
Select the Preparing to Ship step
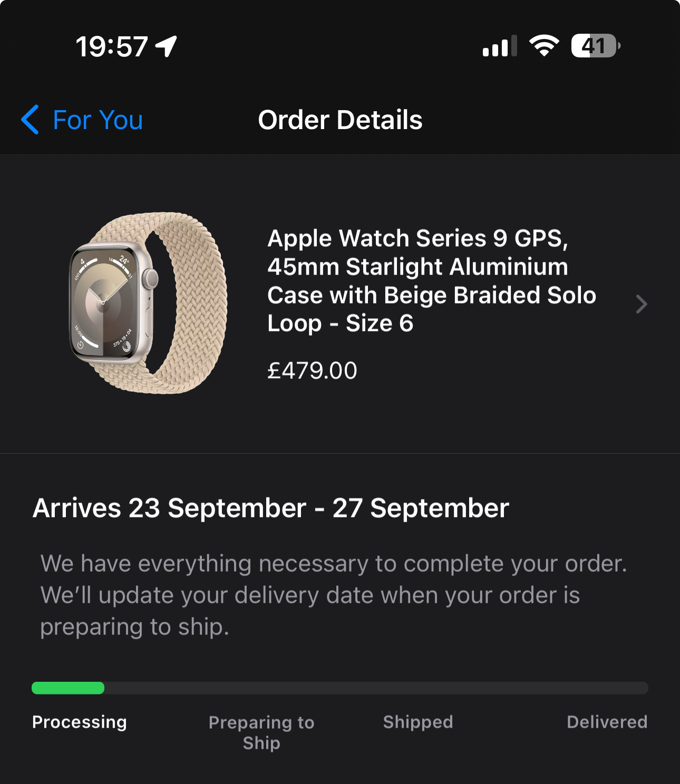click(261, 732)
